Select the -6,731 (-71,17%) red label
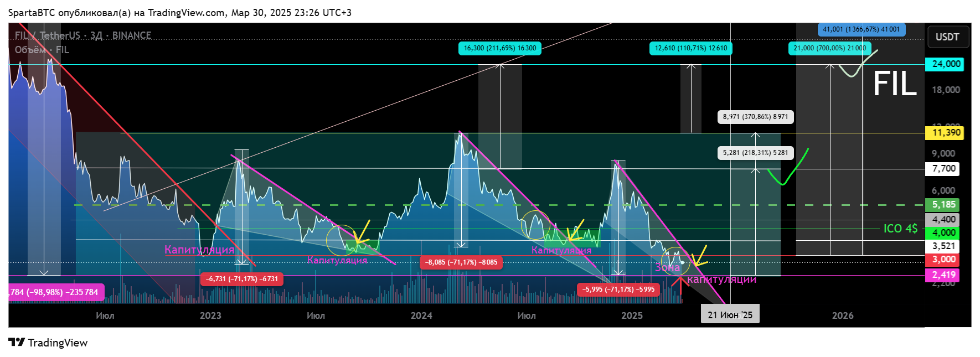Image resolution: width=980 pixels, height=357 pixels. click(242, 279)
